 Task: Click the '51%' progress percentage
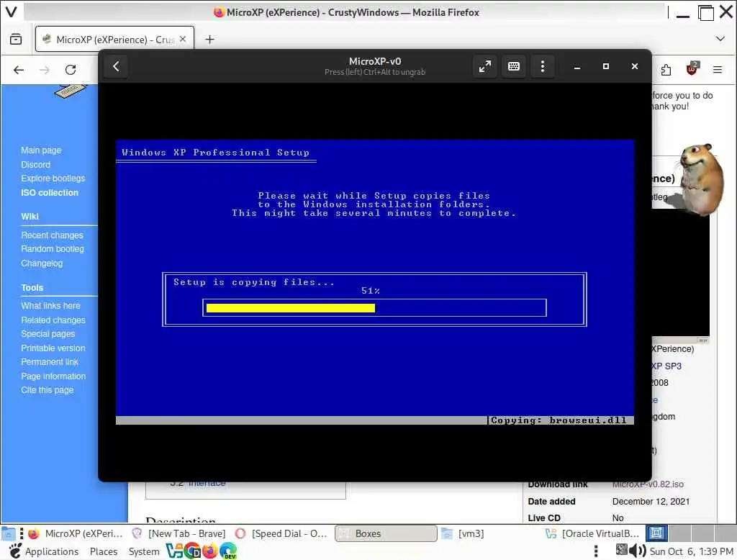tap(371, 291)
